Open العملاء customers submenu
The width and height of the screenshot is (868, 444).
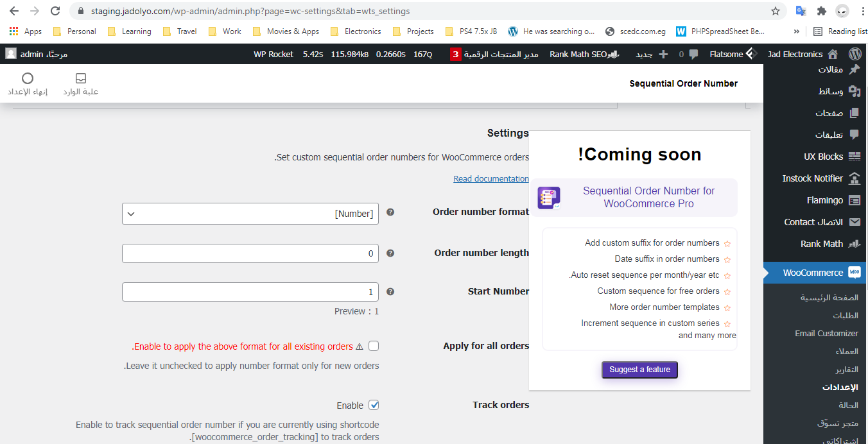pos(847,352)
